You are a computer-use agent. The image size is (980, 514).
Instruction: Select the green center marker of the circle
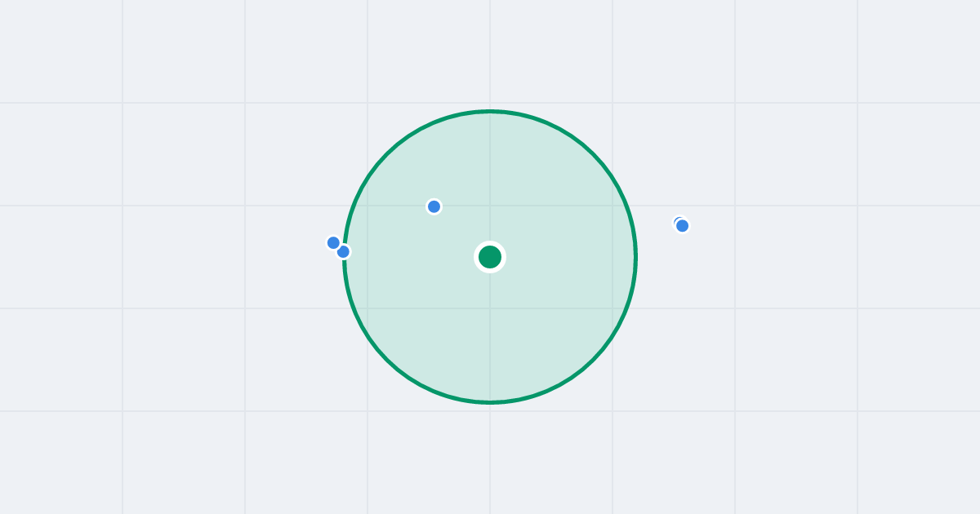(490, 257)
